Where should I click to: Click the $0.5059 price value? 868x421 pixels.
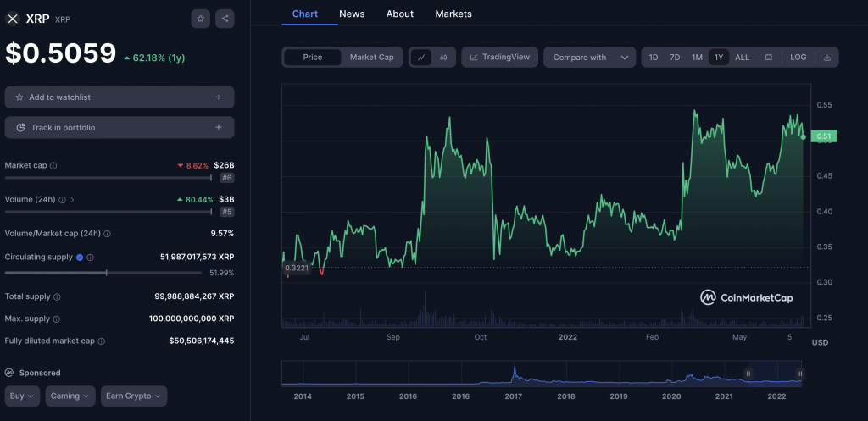(x=61, y=53)
